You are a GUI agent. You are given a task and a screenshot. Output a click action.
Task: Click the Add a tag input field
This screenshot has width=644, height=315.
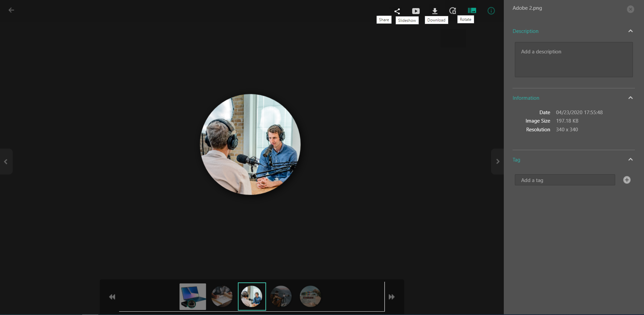pyautogui.click(x=565, y=180)
